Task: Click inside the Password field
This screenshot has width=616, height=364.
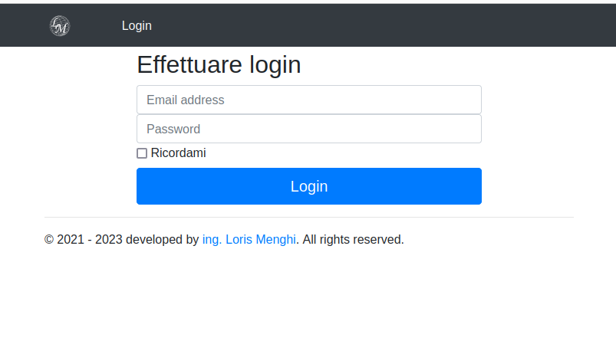Action: [308, 129]
